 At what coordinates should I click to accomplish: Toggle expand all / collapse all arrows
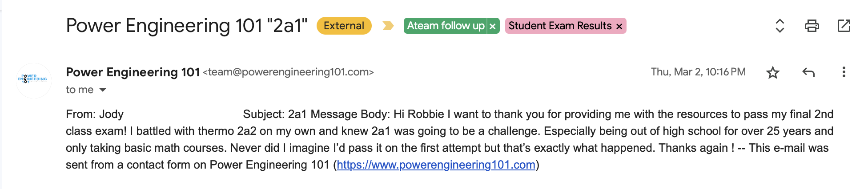[x=780, y=26]
